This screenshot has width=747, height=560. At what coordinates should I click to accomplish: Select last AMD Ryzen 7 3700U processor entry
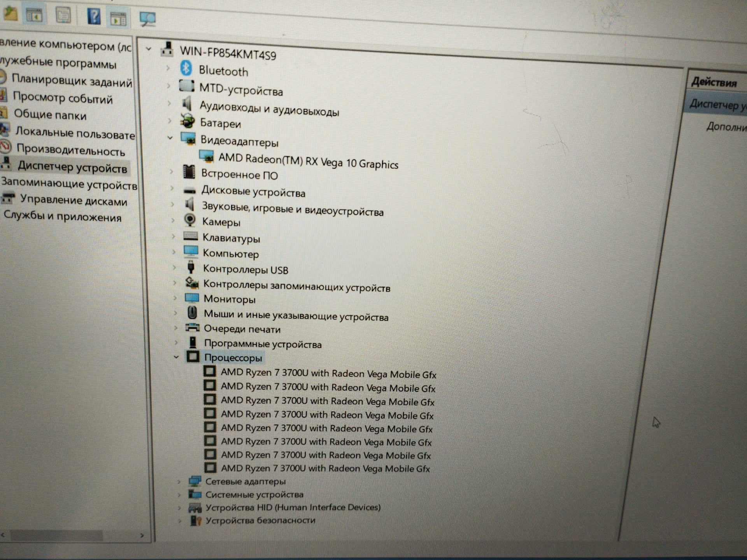tap(325, 468)
